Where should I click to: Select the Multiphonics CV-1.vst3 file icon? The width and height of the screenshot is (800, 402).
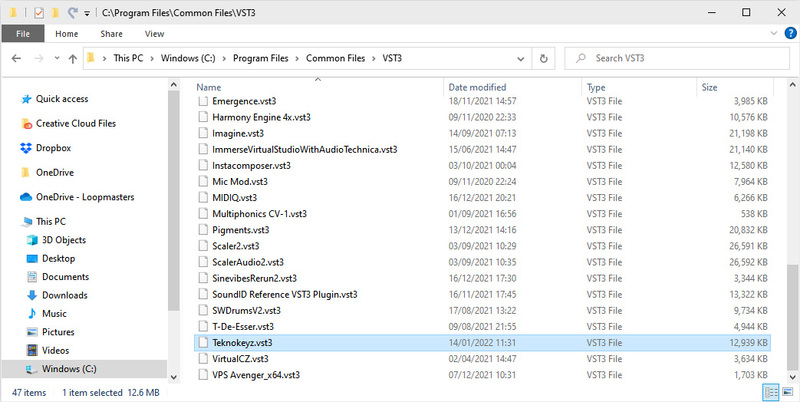204,214
